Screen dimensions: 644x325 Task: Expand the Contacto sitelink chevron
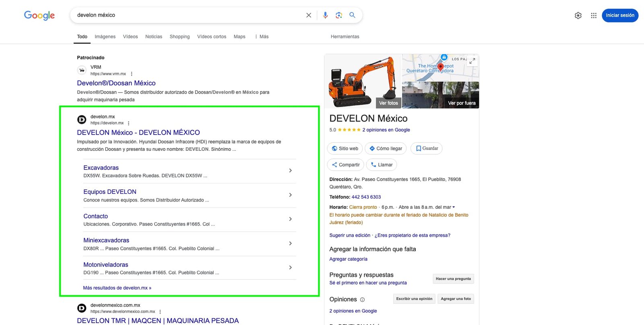(291, 219)
